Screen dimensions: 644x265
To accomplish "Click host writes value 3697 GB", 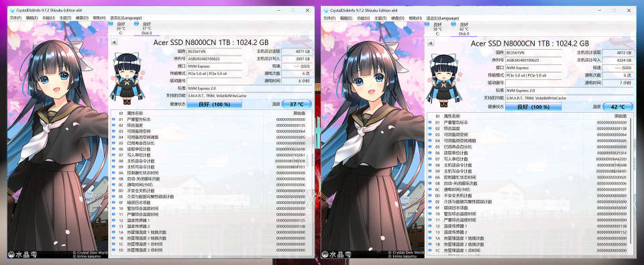I will point(297,59).
